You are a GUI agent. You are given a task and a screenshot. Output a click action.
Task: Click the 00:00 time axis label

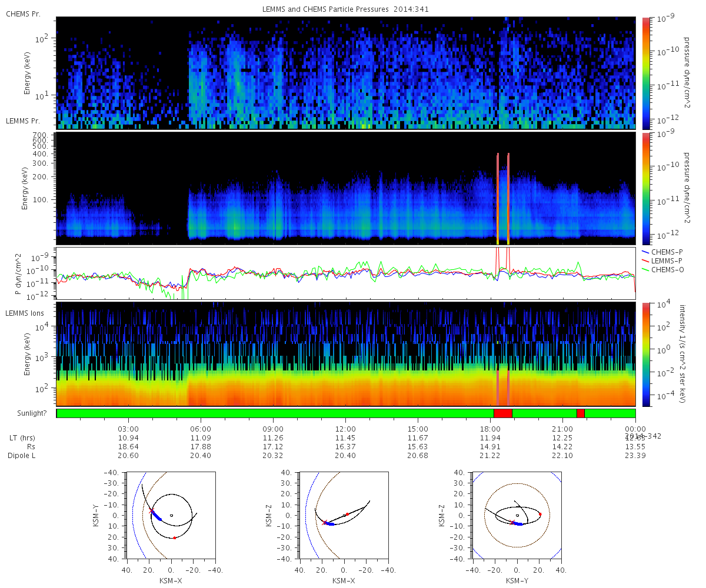(635, 429)
